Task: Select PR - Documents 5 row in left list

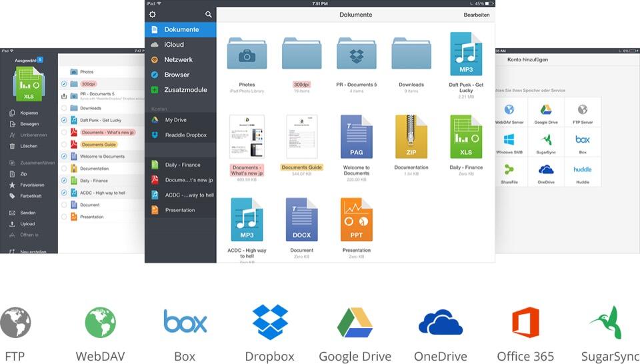Action: coord(101,96)
